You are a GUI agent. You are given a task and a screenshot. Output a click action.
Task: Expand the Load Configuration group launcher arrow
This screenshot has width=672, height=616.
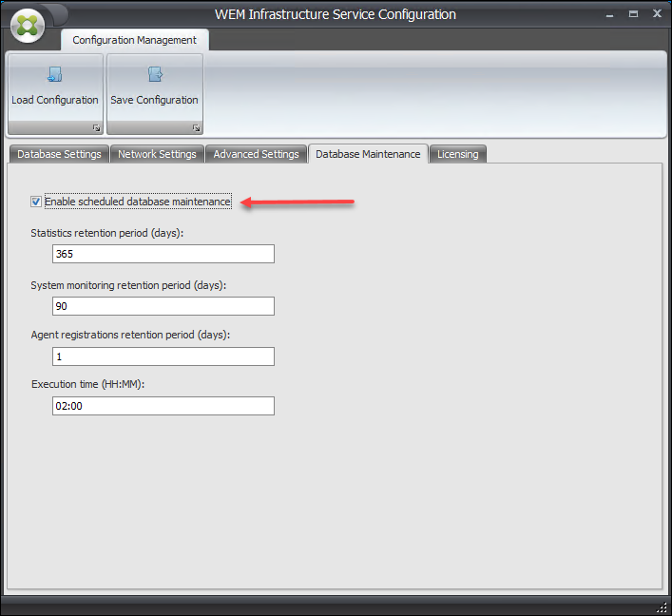click(x=96, y=127)
